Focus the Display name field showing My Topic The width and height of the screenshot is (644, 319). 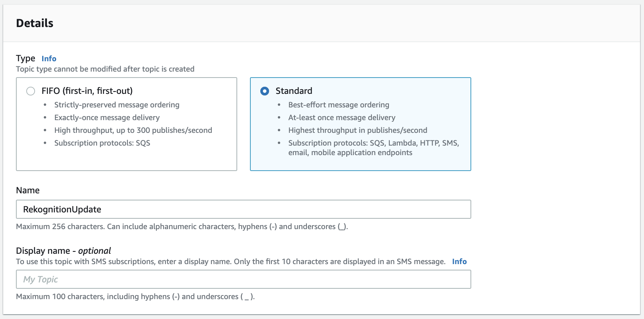tap(243, 279)
